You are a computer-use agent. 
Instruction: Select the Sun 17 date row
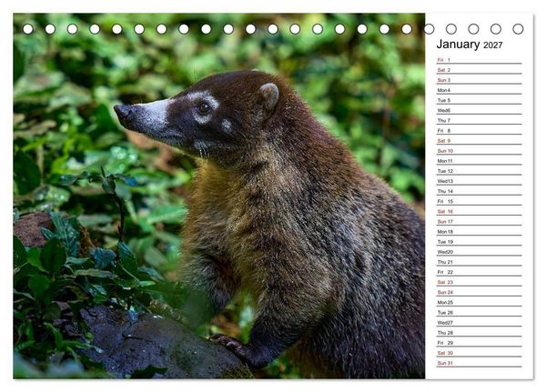(480, 221)
